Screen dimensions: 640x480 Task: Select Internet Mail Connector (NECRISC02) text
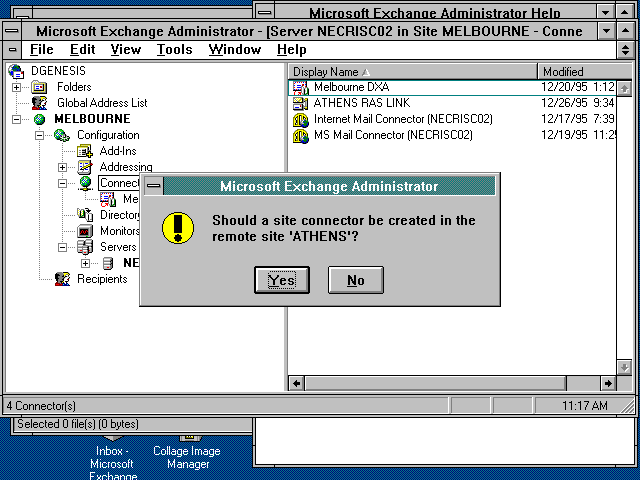403,119
